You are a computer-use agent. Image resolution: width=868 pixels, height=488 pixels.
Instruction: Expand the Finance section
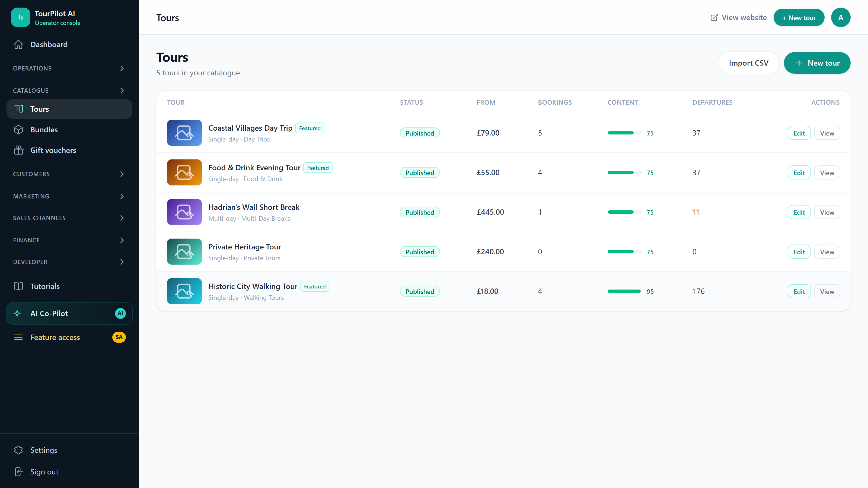(x=69, y=240)
